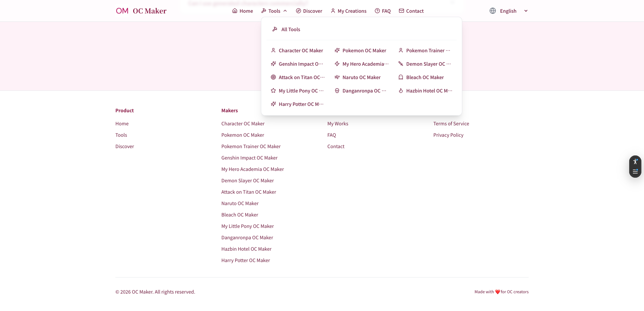
Task: Select Bleach OC Maker in dropdown menu
Action: tap(425, 77)
